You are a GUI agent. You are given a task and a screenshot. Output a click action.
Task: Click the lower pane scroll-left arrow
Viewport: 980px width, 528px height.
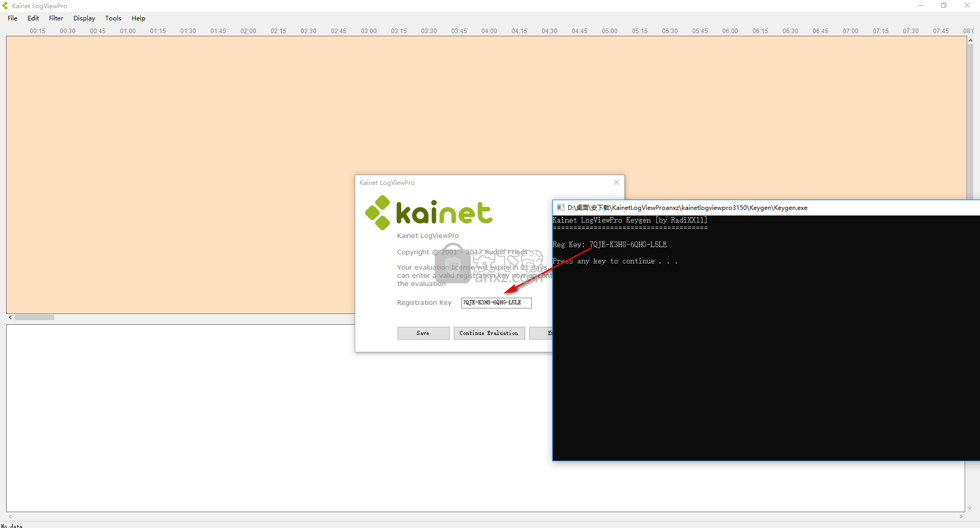tap(10, 516)
